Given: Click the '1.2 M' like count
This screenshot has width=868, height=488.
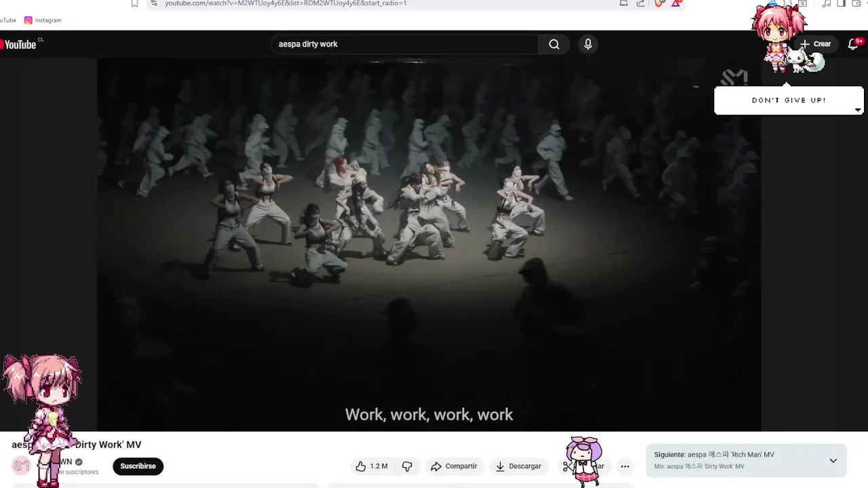Looking at the screenshot, I should point(378,466).
